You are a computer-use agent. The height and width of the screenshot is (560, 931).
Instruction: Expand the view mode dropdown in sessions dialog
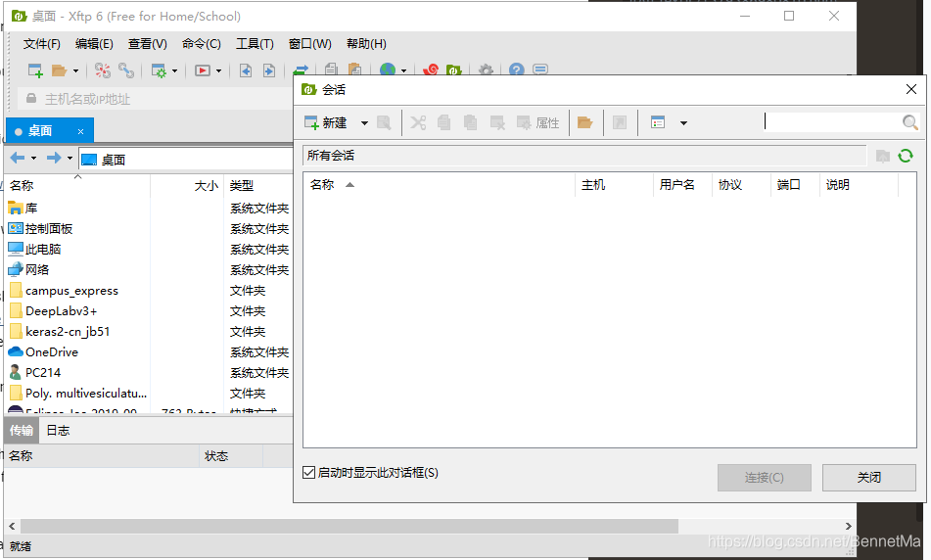coord(683,123)
